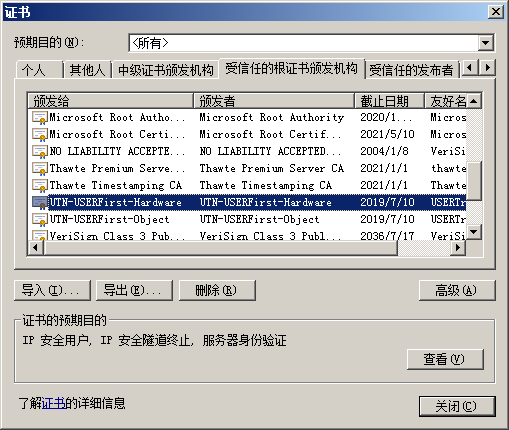Open 高级(A) settings
509x430 pixels.
457,290
